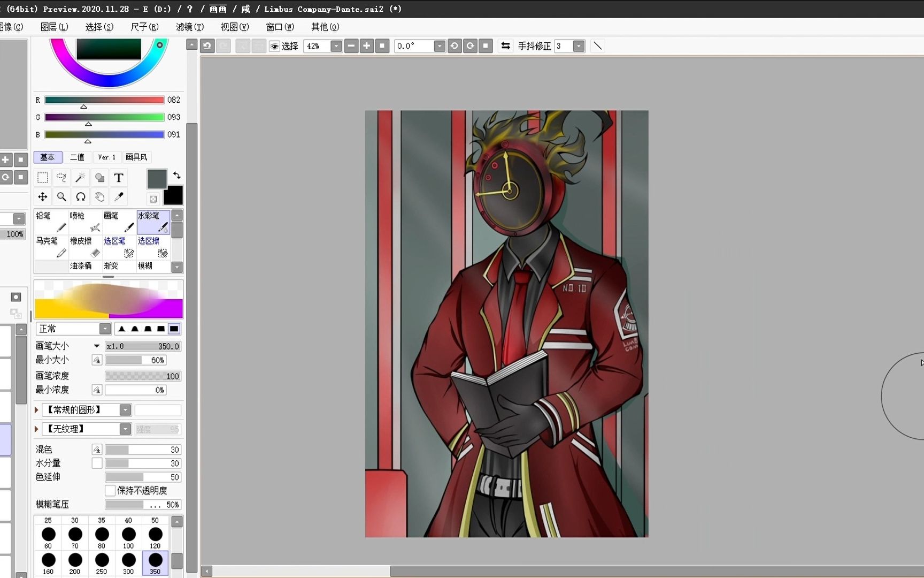Select the Text tool
The image size is (924, 578).
click(x=119, y=178)
